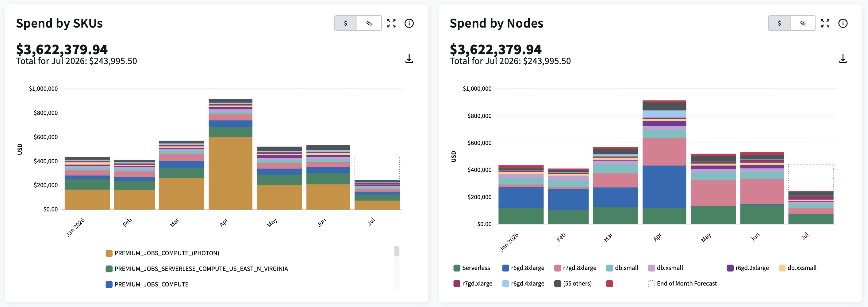Toggle PREMIUM_JOBS_SERVERLESS_COMPUTE_US_EAST_N_VIRGINIA legend entry

(197, 269)
